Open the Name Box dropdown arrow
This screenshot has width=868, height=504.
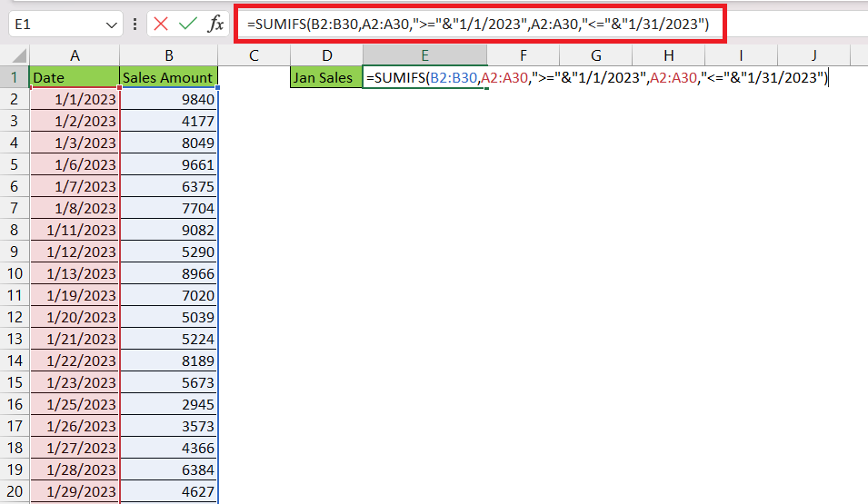point(111,25)
